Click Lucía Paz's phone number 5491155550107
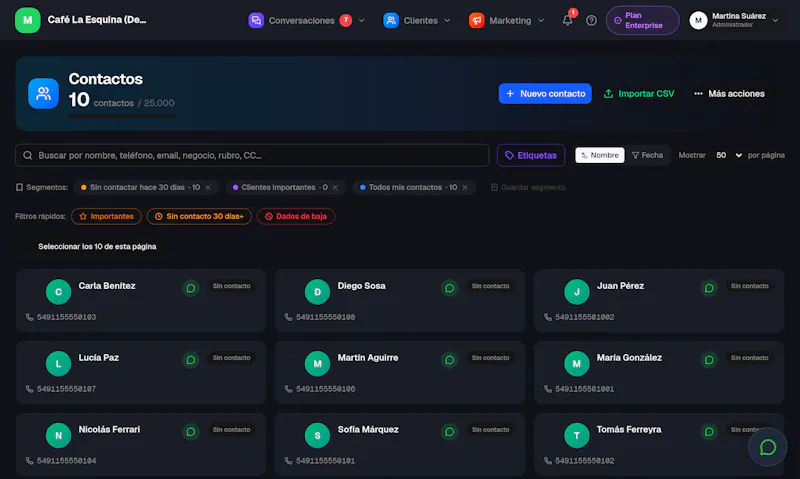 coord(66,389)
